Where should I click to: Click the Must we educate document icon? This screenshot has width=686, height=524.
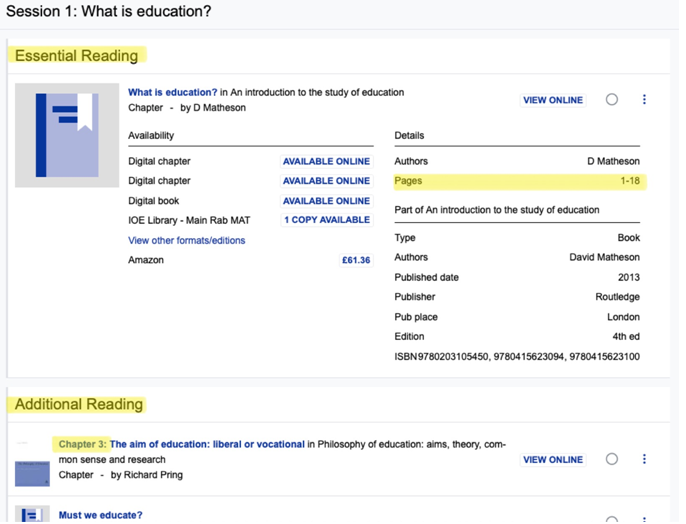pyautogui.click(x=32, y=515)
